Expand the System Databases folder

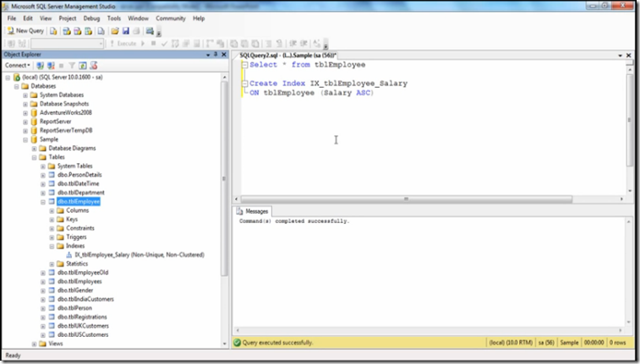pyautogui.click(x=25, y=95)
